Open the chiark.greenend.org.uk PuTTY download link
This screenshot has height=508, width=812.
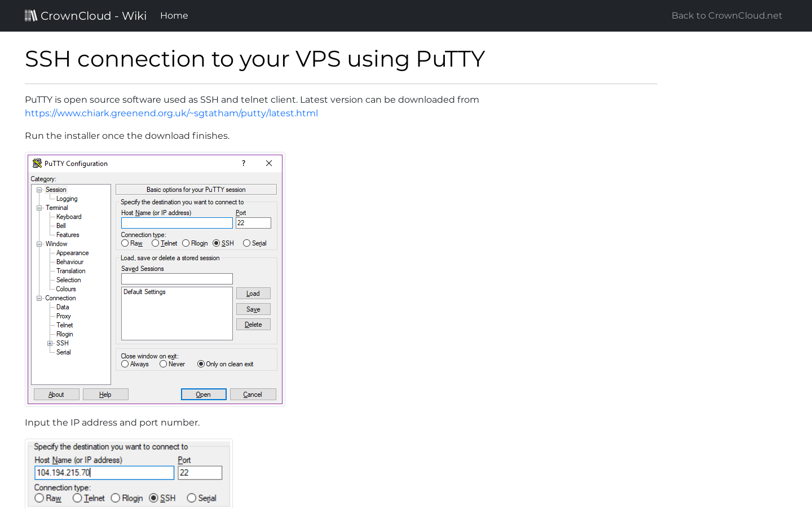tap(171, 113)
